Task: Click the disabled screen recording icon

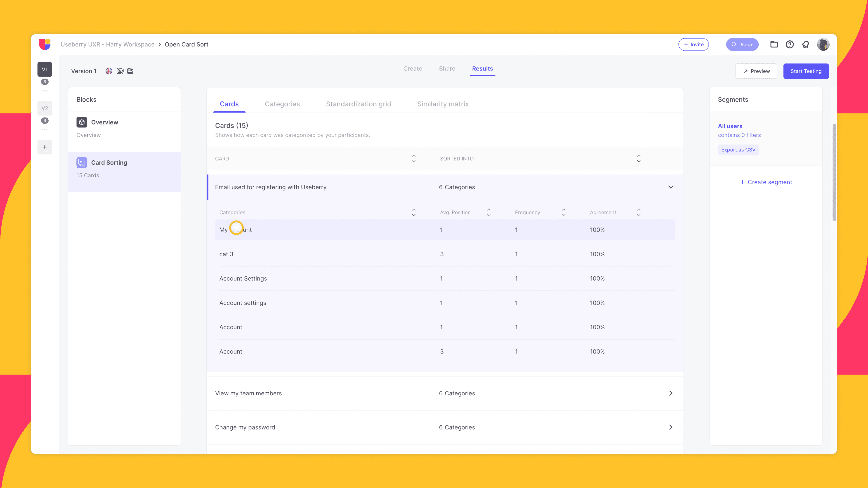Action: pos(120,71)
